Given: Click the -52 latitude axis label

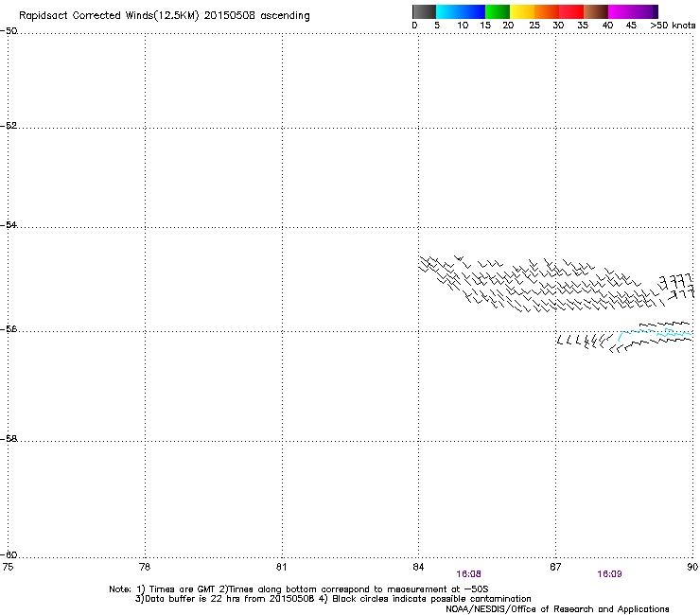Looking at the screenshot, I should point(9,126).
